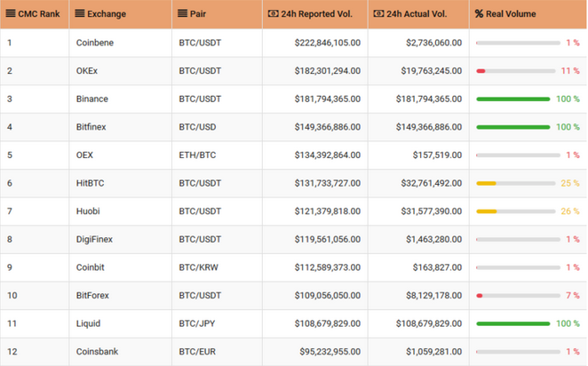Click actual volume $31,577,390.00
588x366 pixels.
[432, 211]
